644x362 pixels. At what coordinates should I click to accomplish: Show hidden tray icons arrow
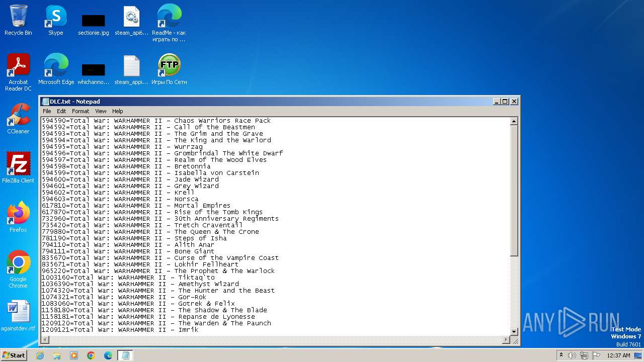pyautogui.click(x=561, y=355)
